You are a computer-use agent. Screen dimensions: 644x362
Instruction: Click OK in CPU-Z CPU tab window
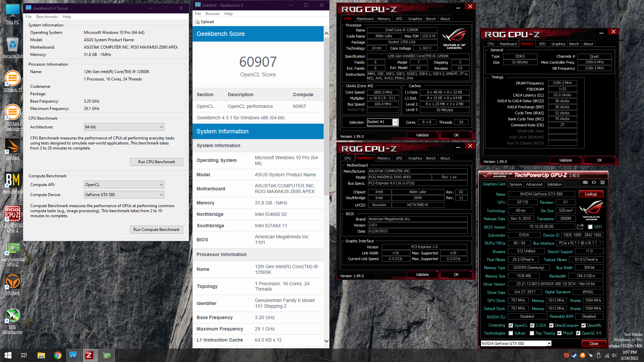pos(456,135)
